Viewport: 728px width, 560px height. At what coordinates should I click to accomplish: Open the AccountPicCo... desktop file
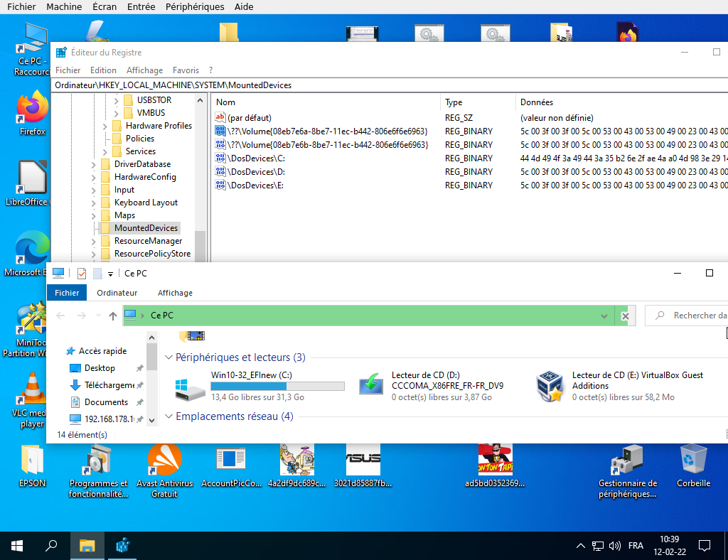click(x=231, y=465)
